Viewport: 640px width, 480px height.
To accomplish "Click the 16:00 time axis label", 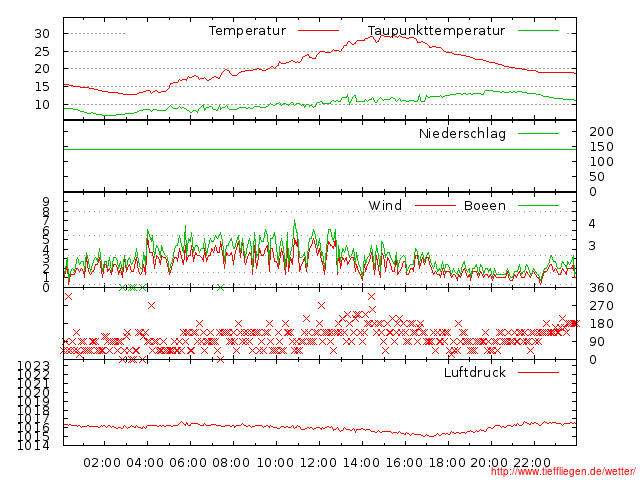I will [404, 463].
